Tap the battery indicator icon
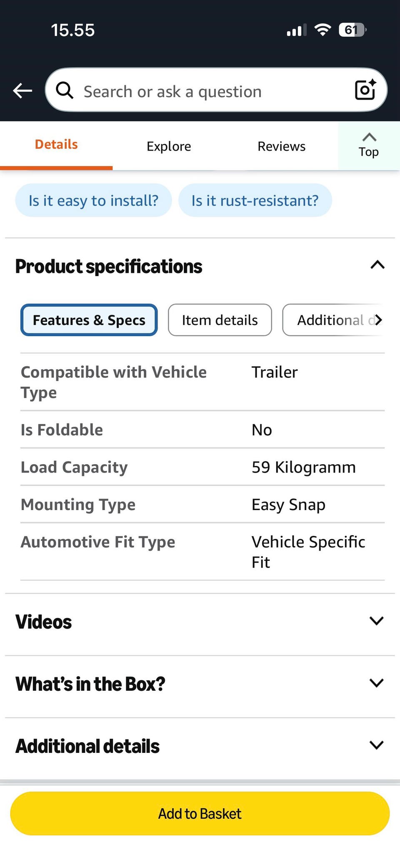 352,30
